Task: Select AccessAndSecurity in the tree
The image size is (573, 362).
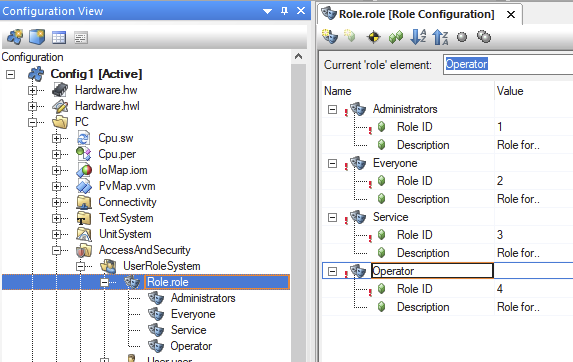Action: [x=145, y=250]
